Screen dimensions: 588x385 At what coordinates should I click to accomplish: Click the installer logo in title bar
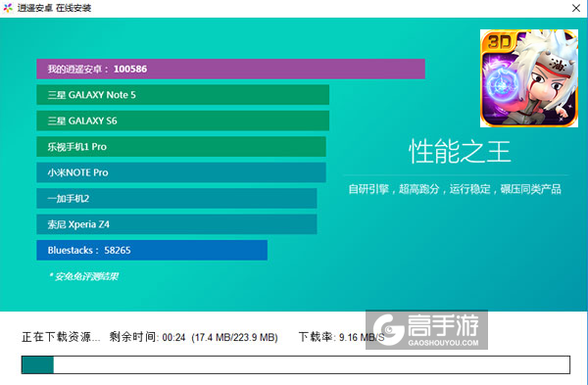[8, 8]
